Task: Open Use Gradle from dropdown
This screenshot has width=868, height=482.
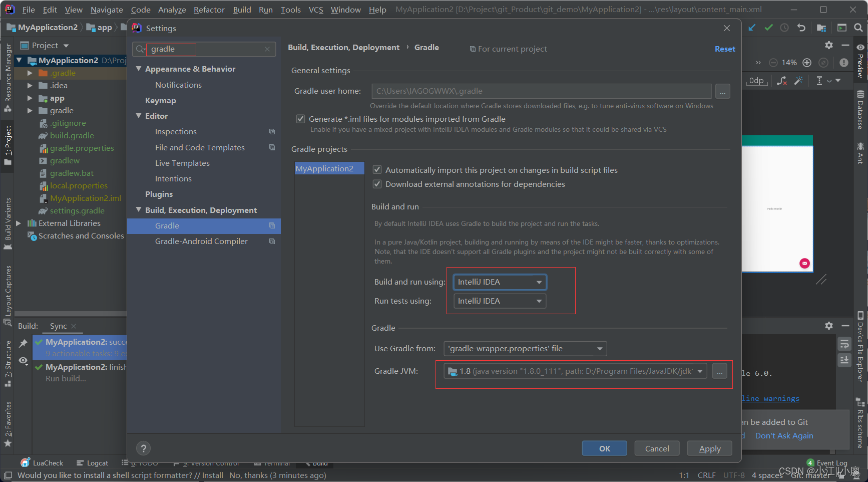Action: coord(525,349)
